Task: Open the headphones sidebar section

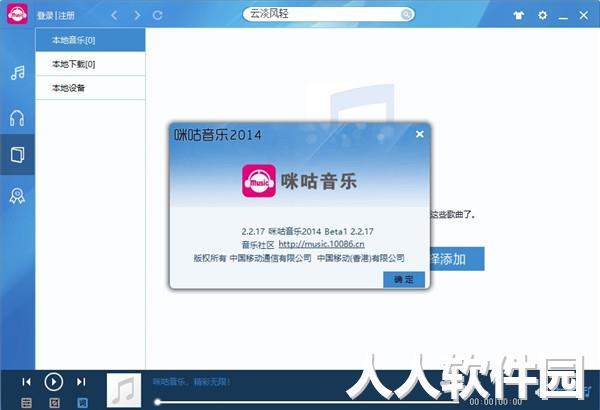Action: pyautogui.click(x=17, y=118)
